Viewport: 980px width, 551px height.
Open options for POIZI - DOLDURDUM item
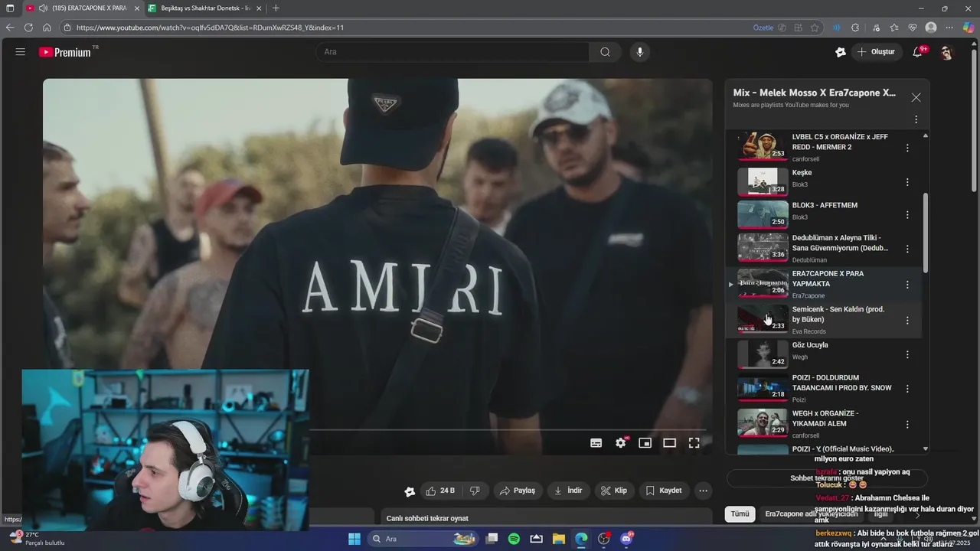(907, 389)
